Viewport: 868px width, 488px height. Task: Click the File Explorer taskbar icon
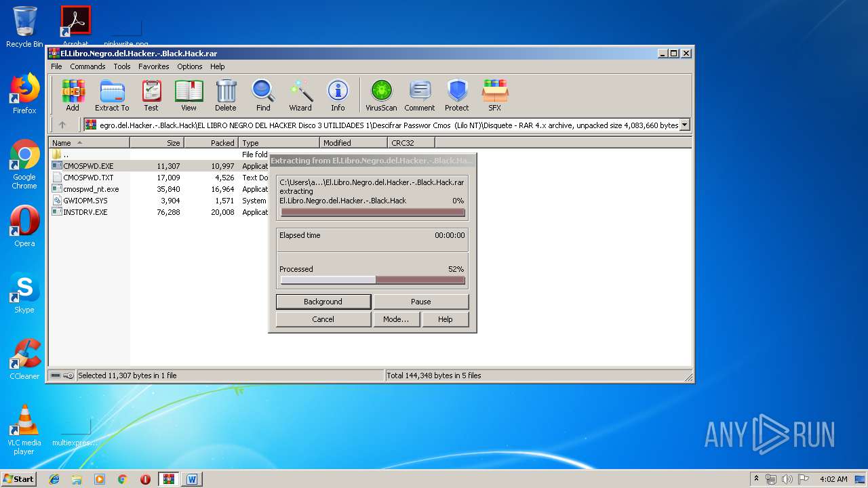pos(77,479)
